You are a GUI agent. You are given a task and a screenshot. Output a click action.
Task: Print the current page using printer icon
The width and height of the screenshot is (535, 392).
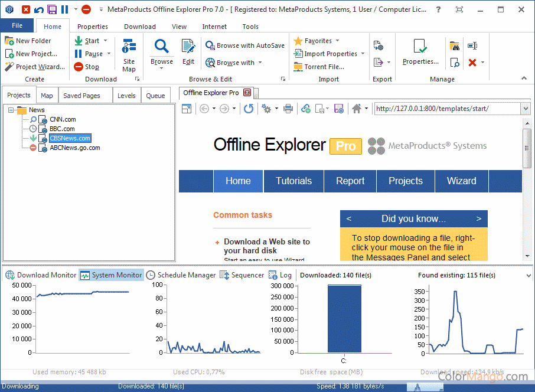(288, 109)
